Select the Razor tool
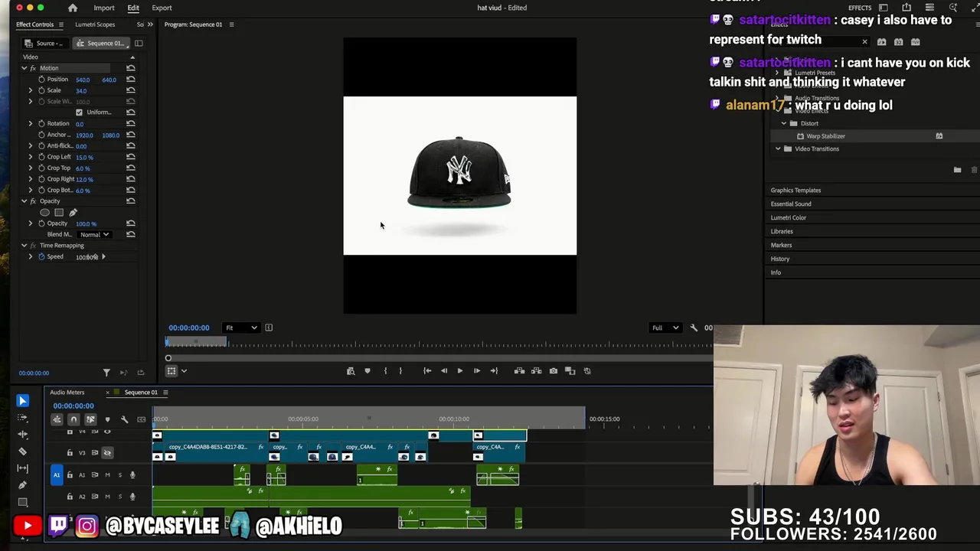The width and height of the screenshot is (980, 551). [x=22, y=452]
